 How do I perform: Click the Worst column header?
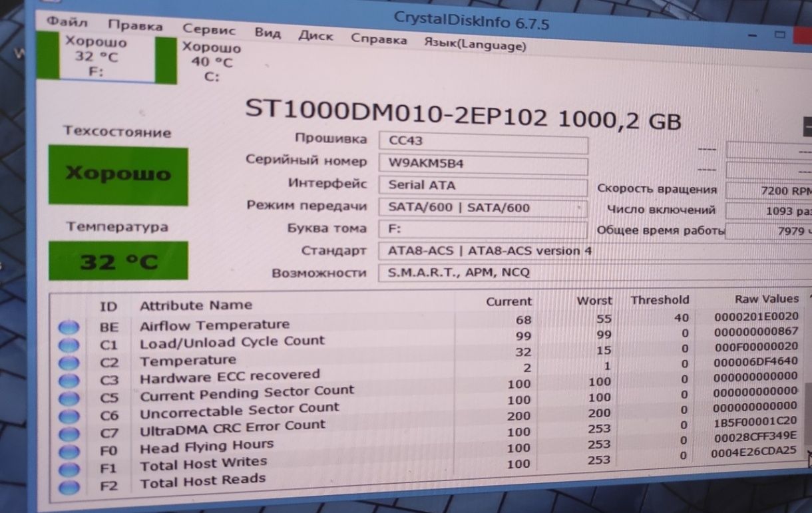coord(594,301)
